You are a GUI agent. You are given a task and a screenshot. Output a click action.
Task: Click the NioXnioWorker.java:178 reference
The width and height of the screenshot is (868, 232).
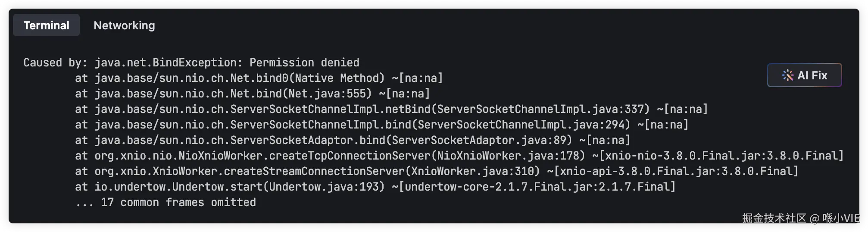pyautogui.click(x=510, y=156)
